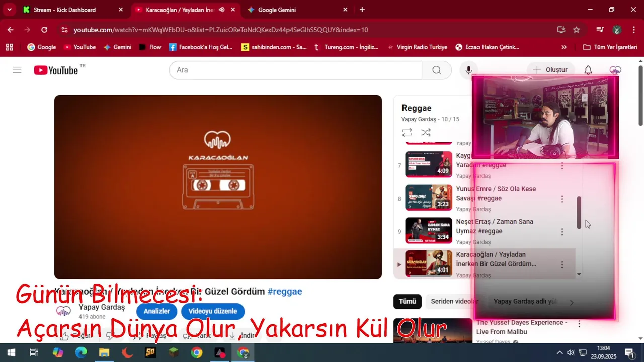Open the tab search dropdown arrow
Screen dimensions: 644x362
[9, 10]
